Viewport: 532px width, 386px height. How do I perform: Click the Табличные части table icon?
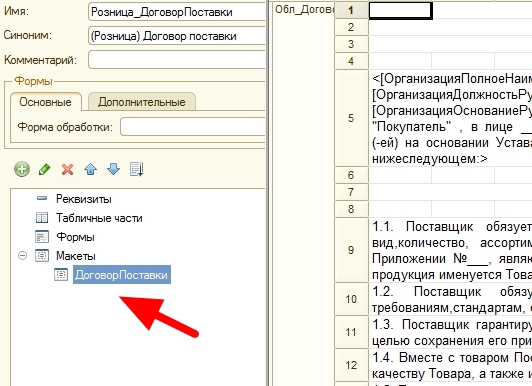click(42, 218)
